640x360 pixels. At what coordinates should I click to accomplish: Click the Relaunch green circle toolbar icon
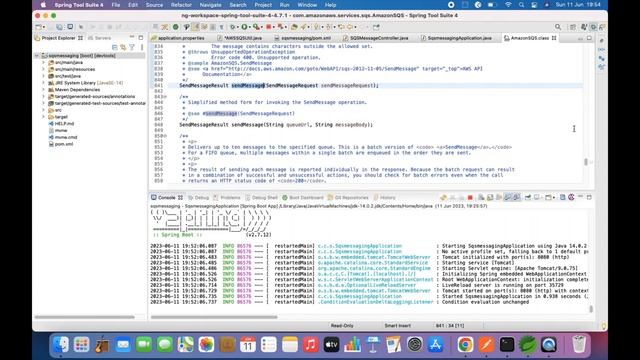point(176,27)
